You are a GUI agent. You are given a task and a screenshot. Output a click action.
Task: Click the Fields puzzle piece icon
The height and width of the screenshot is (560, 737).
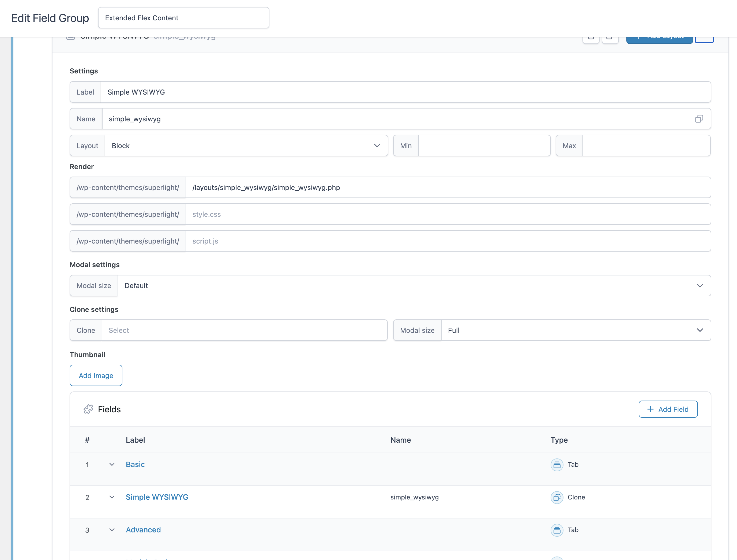pos(88,409)
